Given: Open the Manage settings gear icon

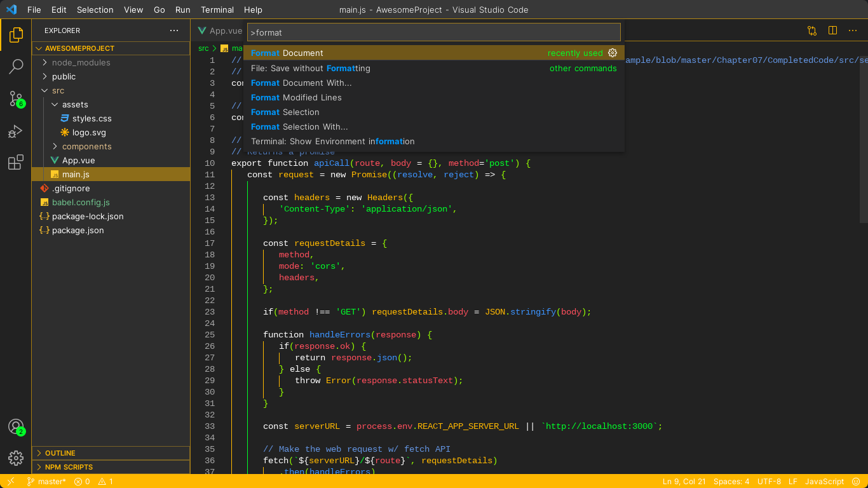Looking at the screenshot, I should tap(16, 457).
